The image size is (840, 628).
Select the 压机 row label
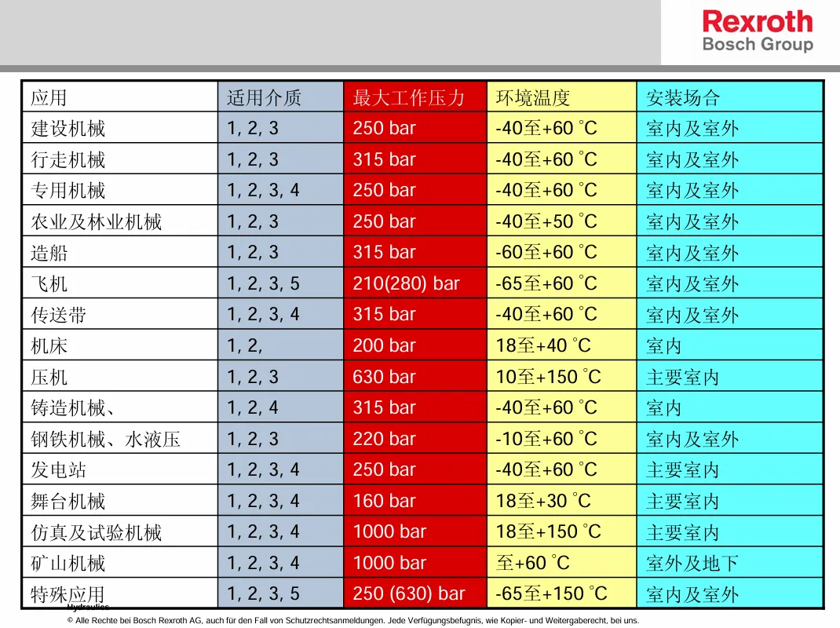[x=49, y=378]
